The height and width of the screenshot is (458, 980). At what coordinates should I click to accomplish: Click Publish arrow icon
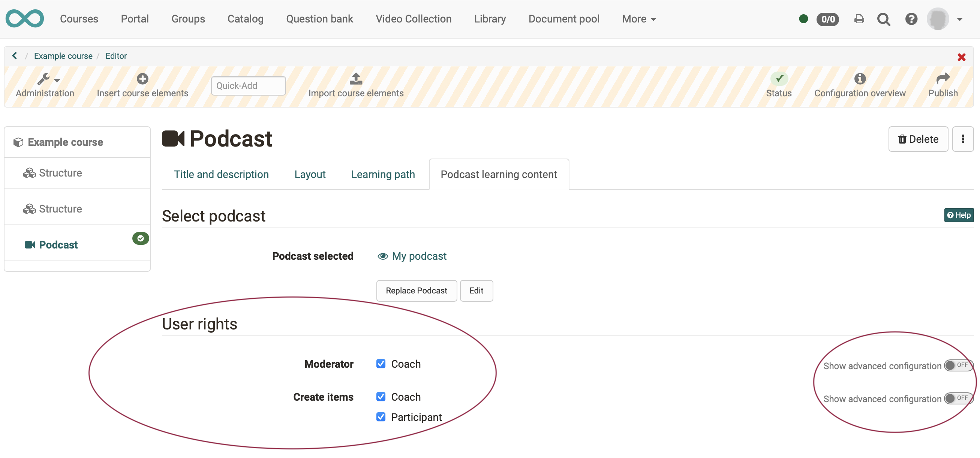[943, 79]
